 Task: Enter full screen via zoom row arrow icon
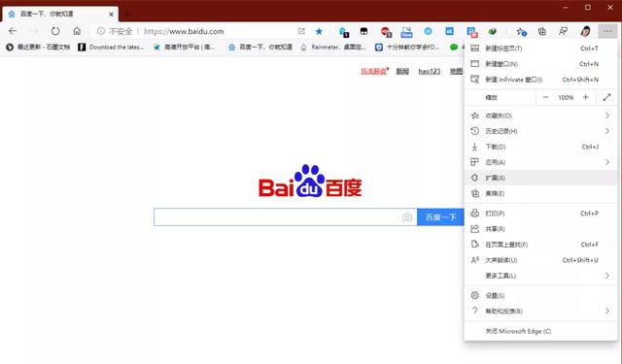point(606,97)
